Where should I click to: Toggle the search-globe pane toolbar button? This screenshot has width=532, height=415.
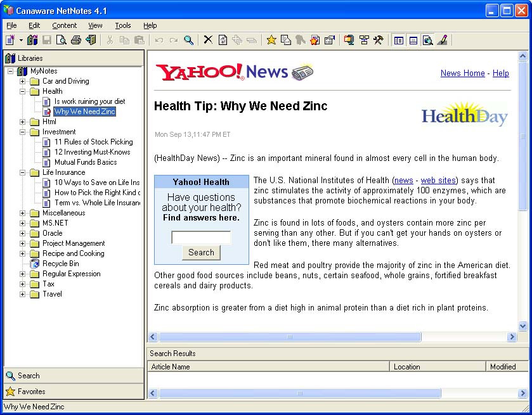click(428, 40)
